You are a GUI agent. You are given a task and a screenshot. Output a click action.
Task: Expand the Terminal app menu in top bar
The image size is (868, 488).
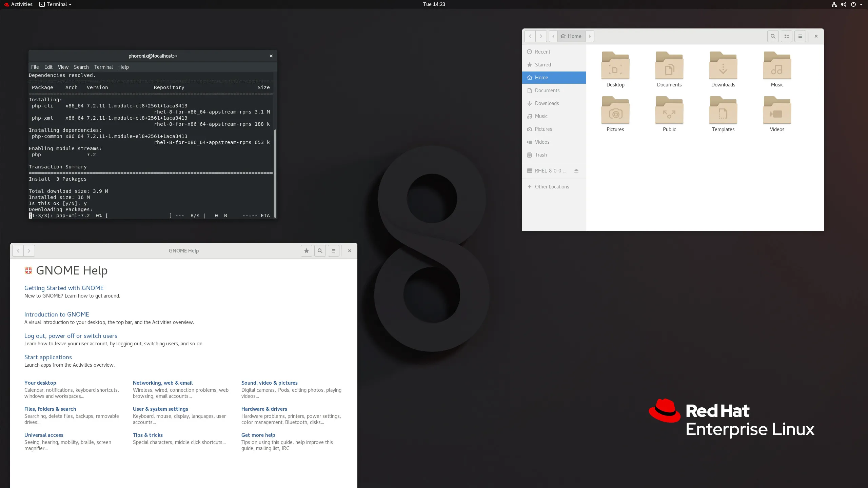tap(56, 4)
